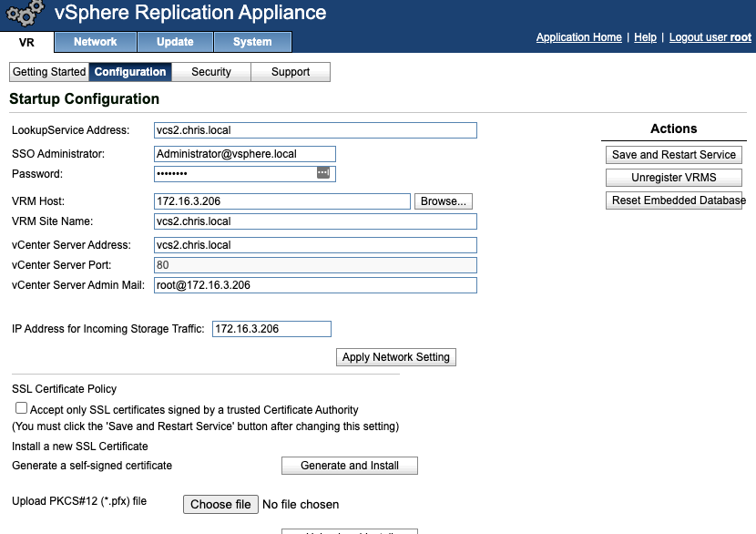Focus the LookupService Address field

click(x=315, y=130)
